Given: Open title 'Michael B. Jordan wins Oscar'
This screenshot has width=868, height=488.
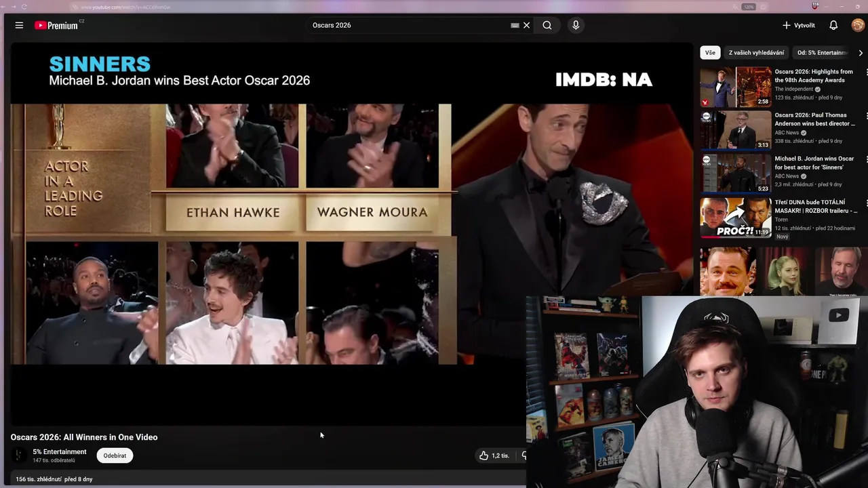Looking at the screenshot, I should (x=814, y=163).
